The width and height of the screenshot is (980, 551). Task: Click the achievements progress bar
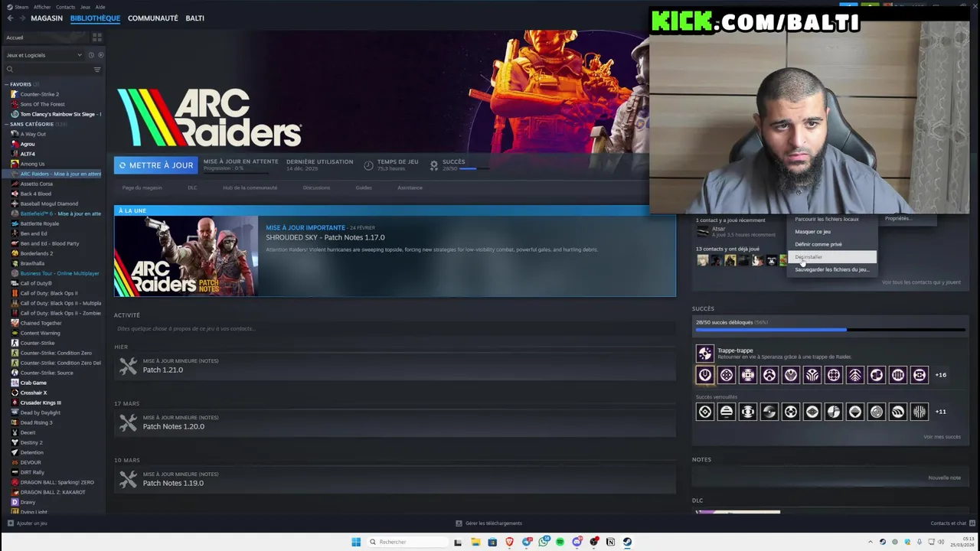831,330
